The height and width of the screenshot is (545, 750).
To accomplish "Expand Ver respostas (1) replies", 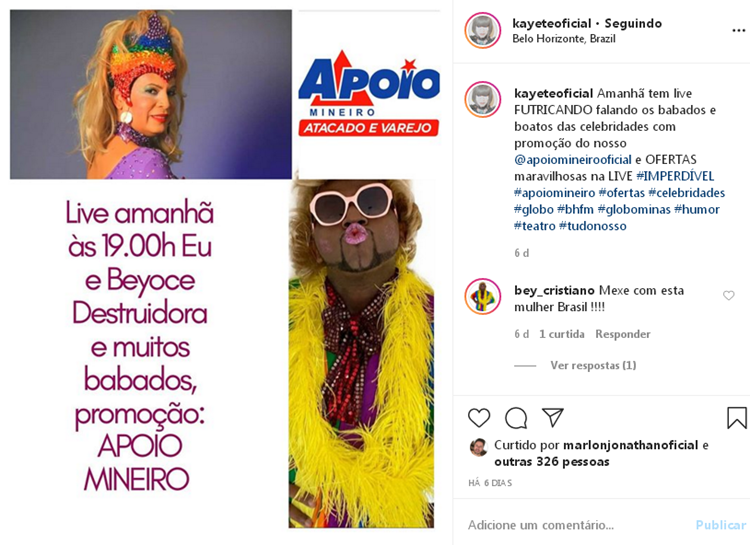I will click(x=593, y=365).
